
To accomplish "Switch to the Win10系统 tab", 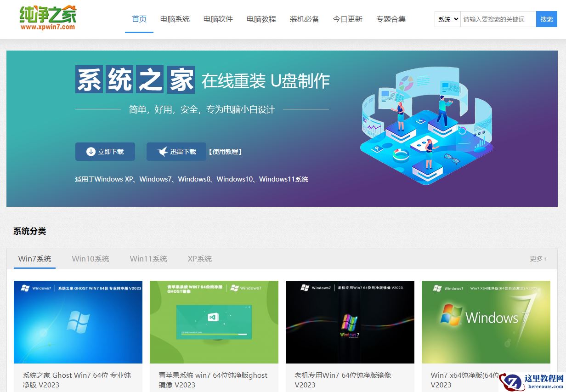I will pos(91,259).
